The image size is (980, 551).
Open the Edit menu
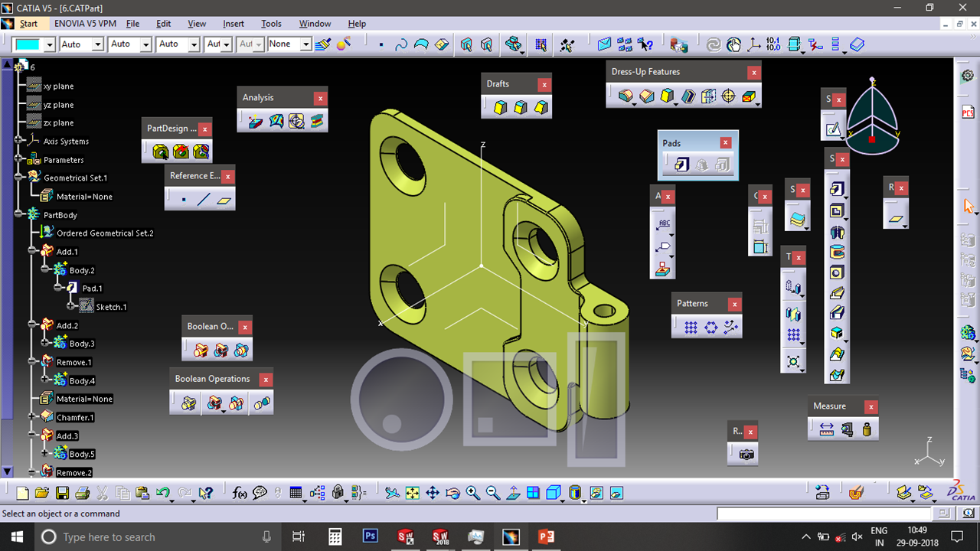[x=164, y=24]
